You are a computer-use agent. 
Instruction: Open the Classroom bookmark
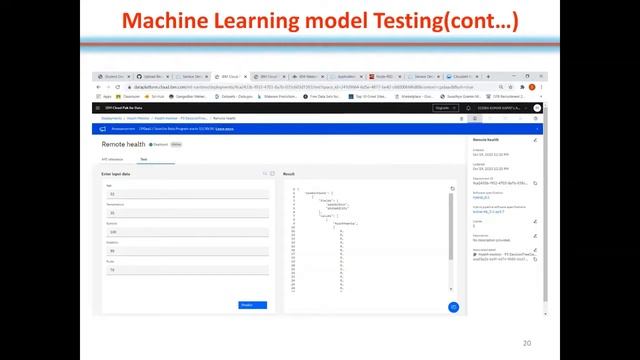coord(128,97)
